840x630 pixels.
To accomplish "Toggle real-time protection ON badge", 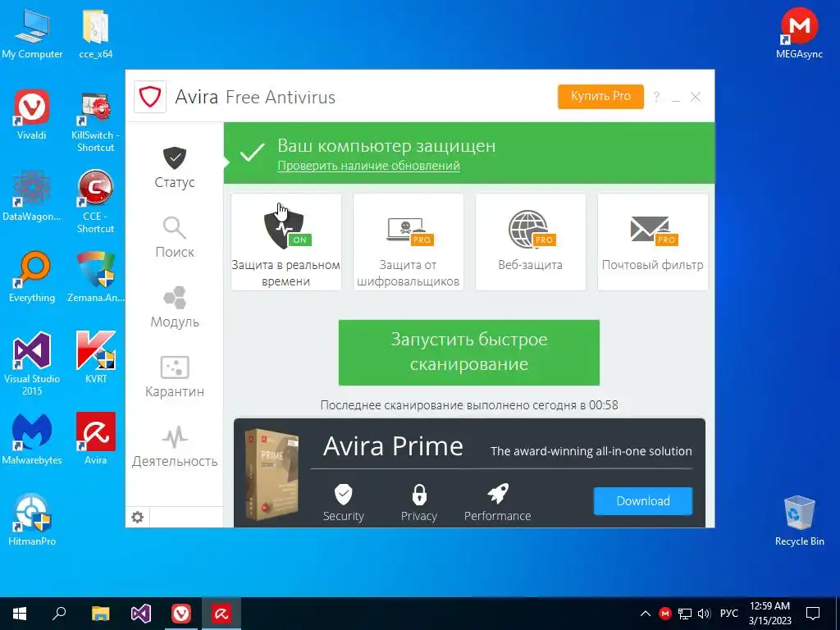I will (299, 240).
